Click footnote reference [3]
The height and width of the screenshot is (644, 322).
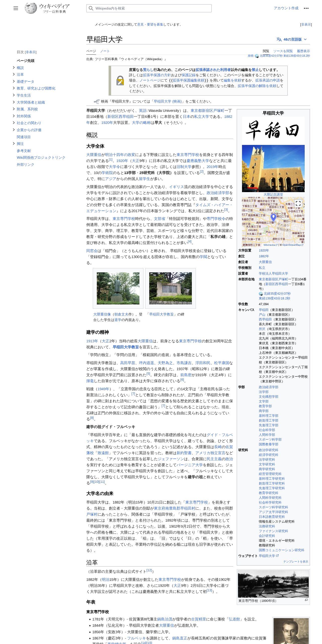226,210
